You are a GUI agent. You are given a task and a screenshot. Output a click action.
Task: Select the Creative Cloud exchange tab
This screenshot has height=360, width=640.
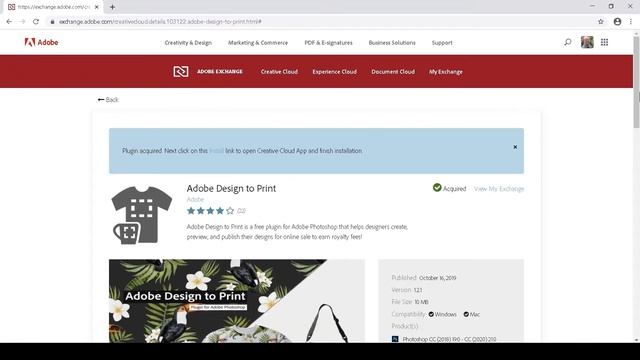tap(279, 72)
